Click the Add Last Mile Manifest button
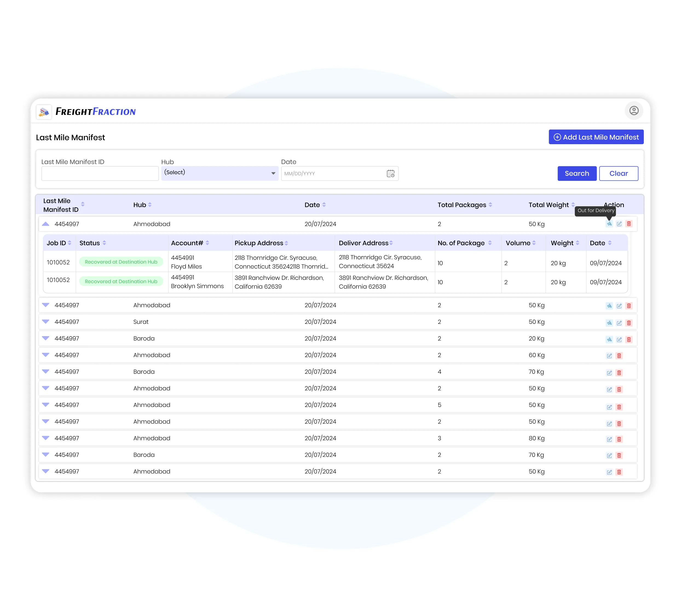Viewport: 681px width, 616px height. pyautogui.click(x=596, y=137)
